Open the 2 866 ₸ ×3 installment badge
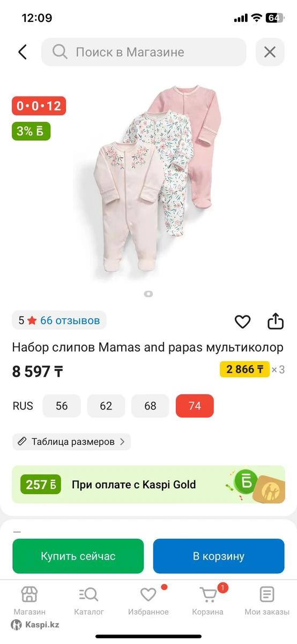Image resolution: width=297 pixels, height=644 pixels. tap(252, 369)
